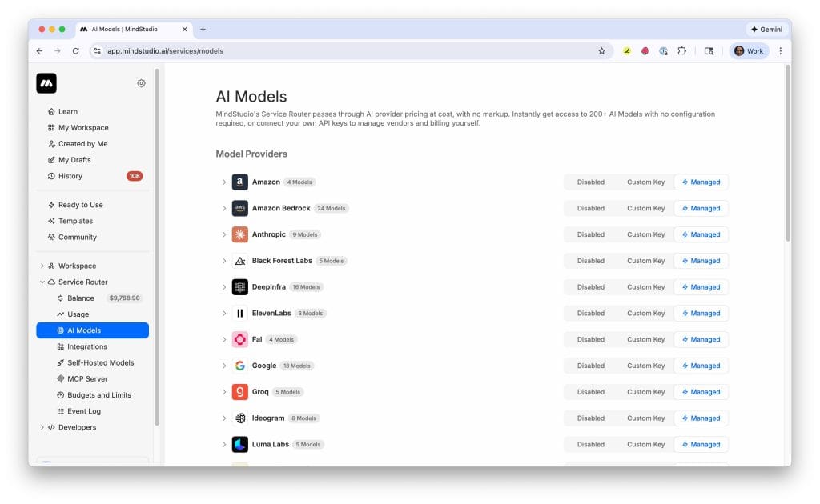820x504 pixels.
Task: Click the Groq provider icon
Action: 239,392
